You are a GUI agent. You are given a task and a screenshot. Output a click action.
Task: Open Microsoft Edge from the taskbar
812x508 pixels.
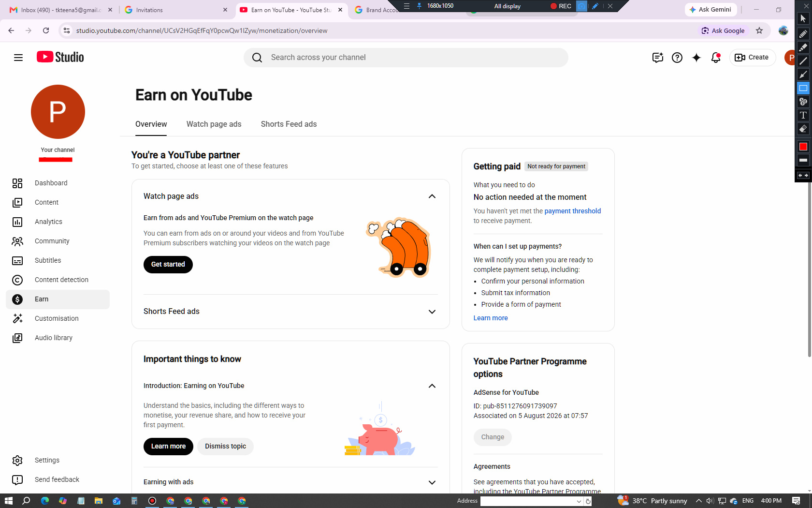click(45, 501)
